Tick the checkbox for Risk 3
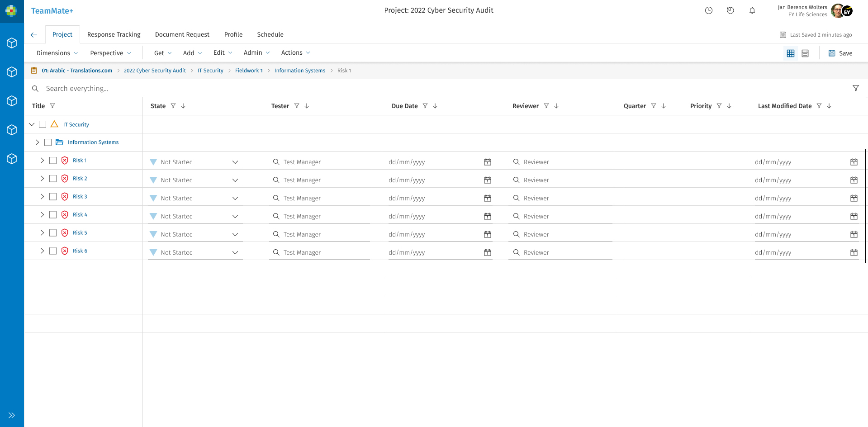 53,197
